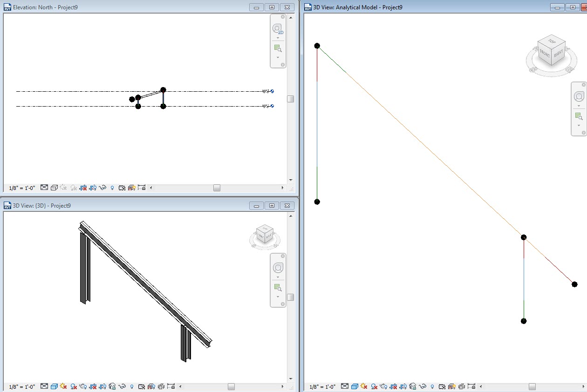The image size is (587, 392).
Task: Toggle Crop View in {3D} view bar
Action: point(93,386)
